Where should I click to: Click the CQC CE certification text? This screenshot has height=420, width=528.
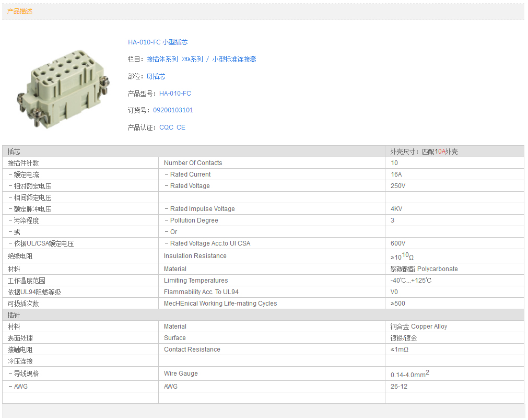tap(172, 127)
